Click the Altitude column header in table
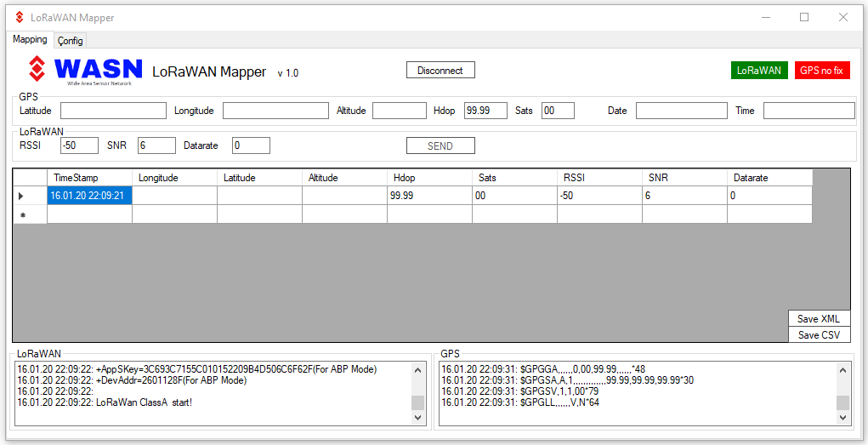Viewport: 868px width, 445px height. (x=344, y=177)
